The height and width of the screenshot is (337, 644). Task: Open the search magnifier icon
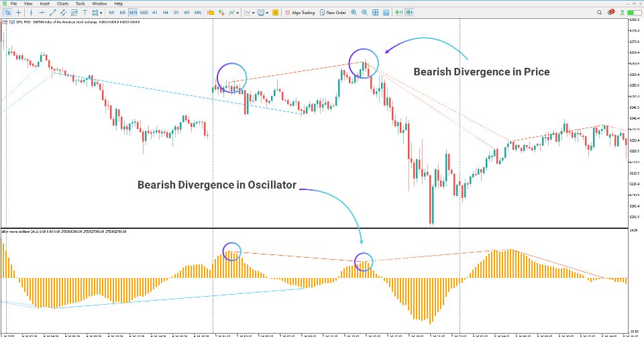(599, 13)
